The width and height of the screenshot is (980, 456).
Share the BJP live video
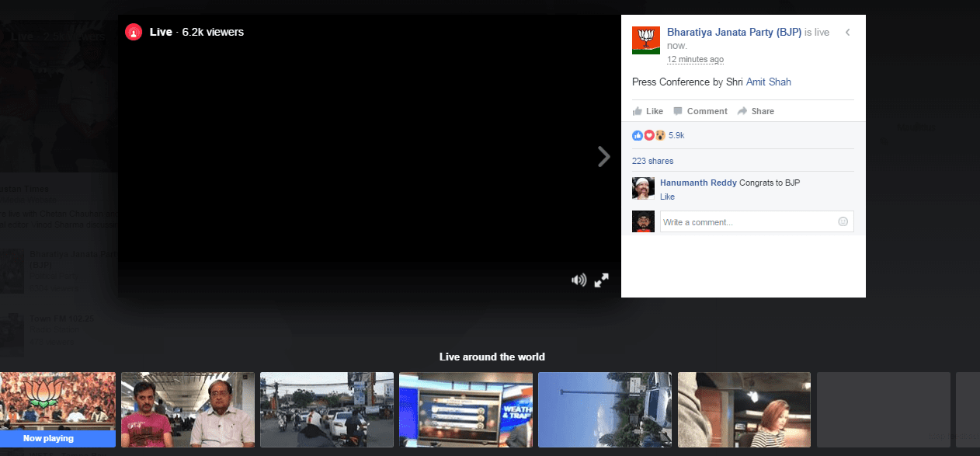point(756,111)
